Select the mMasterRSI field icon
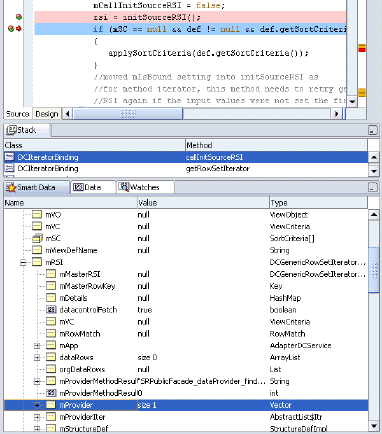The height and width of the screenshot is (434, 382). tap(51, 274)
